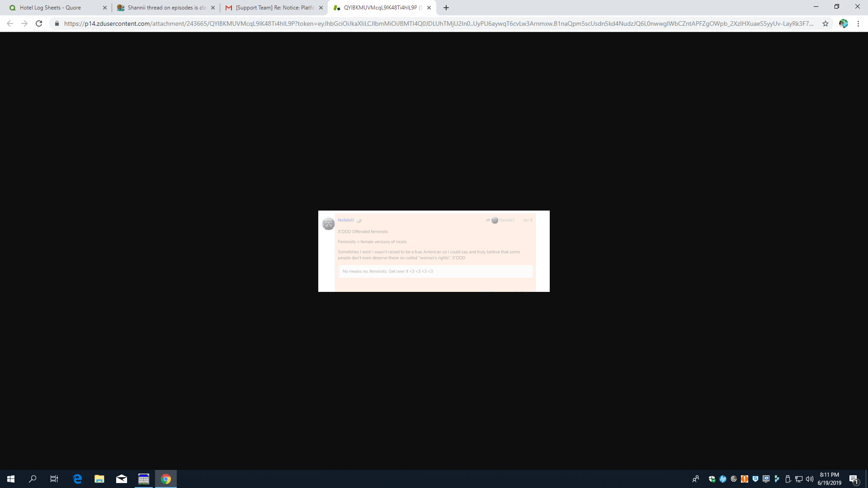Click the green-blue puzzle tray icon
Image resolution: width=868 pixels, height=488 pixels.
pyautogui.click(x=777, y=479)
